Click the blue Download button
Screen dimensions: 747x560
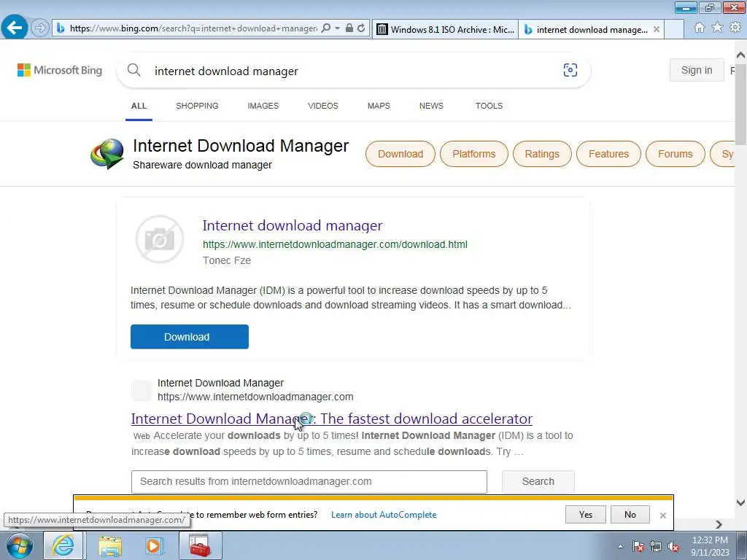[190, 337]
